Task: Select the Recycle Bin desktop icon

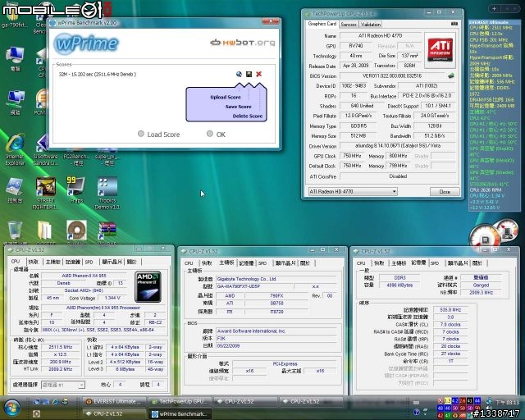Action: pyautogui.click(x=15, y=231)
